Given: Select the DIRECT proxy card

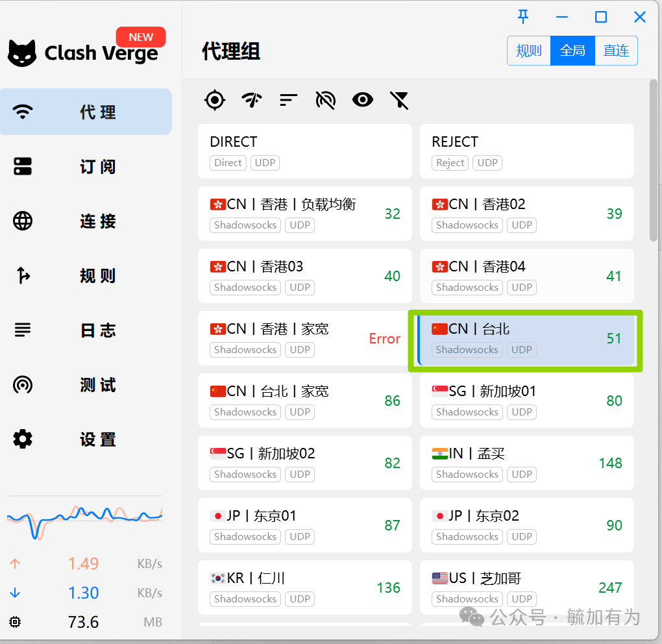Looking at the screenshot, I should 305,151.
